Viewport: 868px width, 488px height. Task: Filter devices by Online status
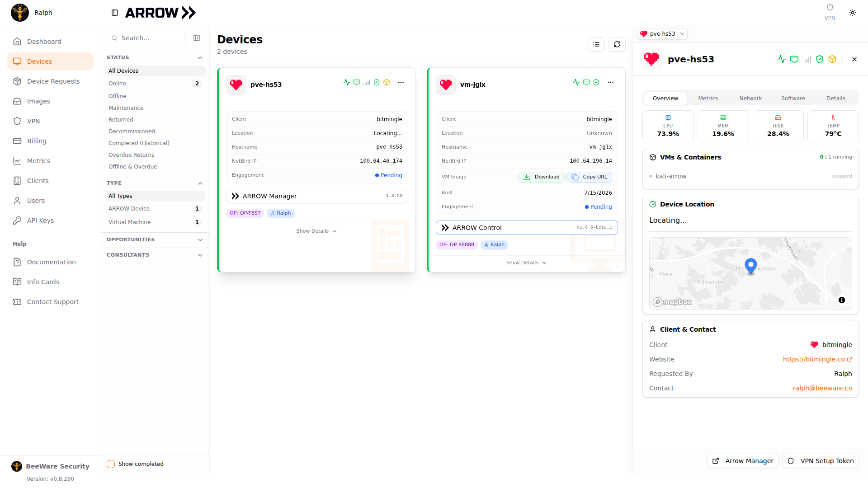pyautogui.click(x=155, y=84)
